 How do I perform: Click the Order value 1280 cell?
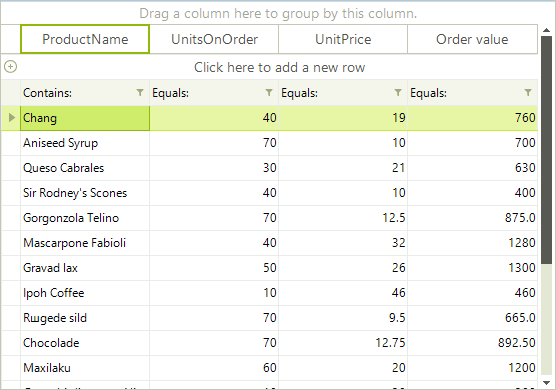pyautogui.click(x=473, y=243)
